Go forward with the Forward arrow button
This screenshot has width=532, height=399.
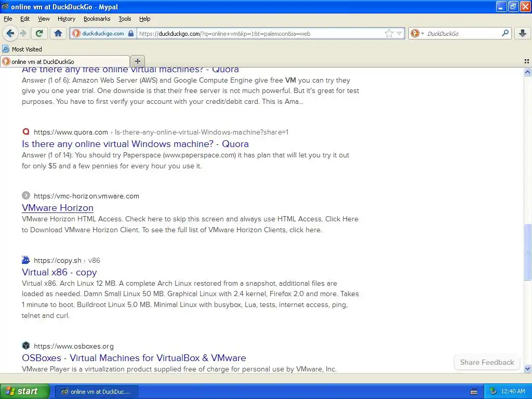23,33
